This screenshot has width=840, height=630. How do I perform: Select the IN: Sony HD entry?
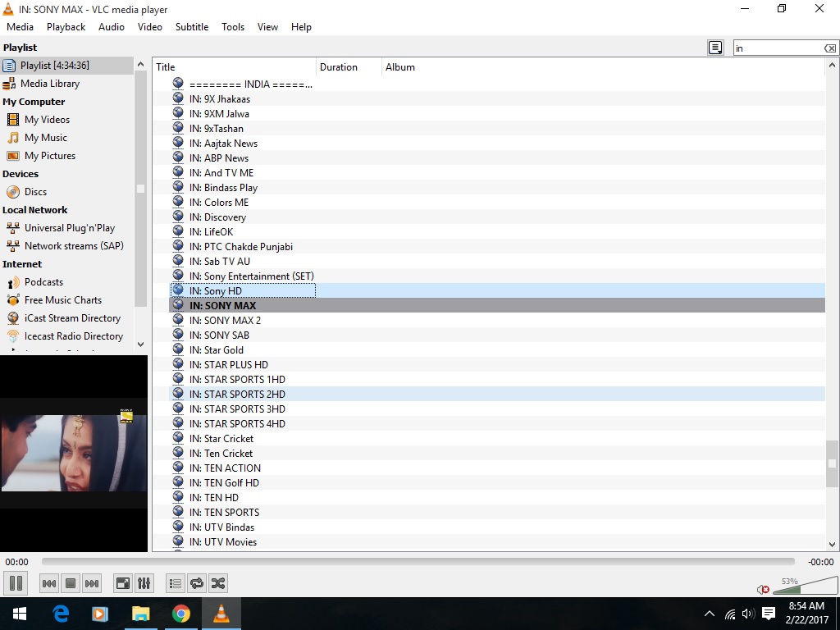coord(497,291)
